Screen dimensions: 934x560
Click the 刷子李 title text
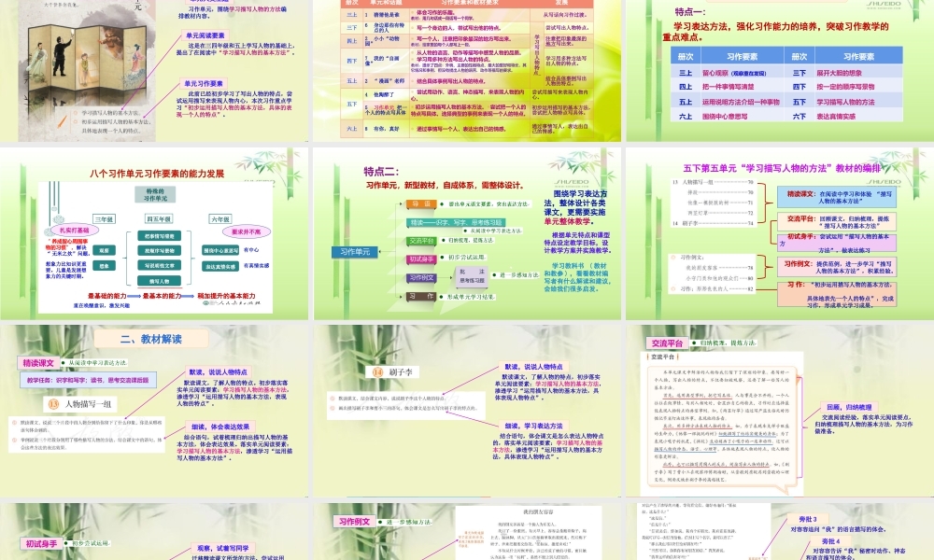tap(401, 372)
